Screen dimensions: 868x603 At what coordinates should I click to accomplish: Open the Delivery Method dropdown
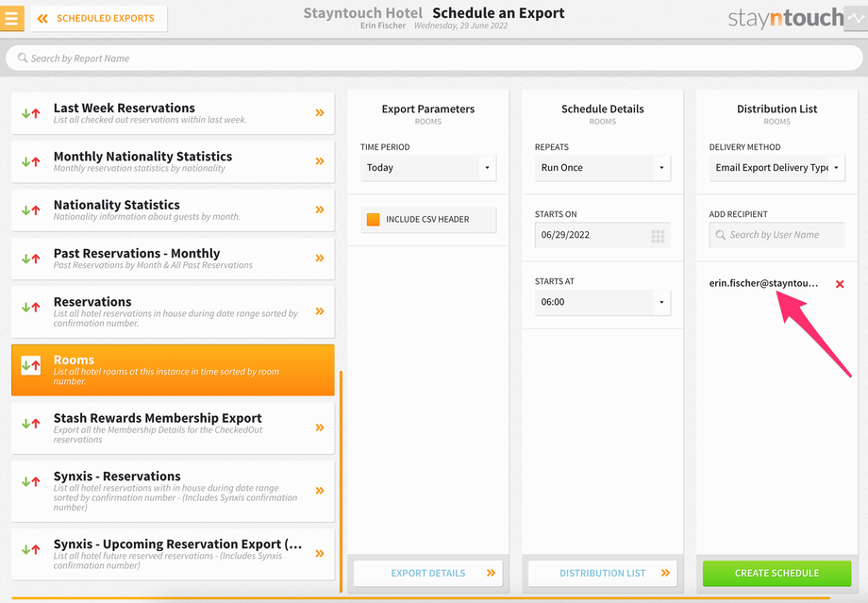coord(776,168)
